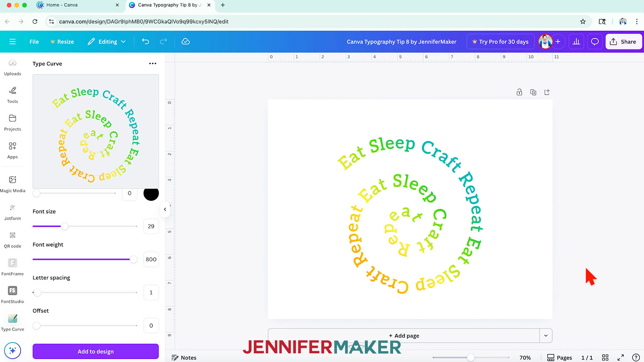This screenshot has height=362, width=644.
Task: Click the Letter spacing value field
Action: [x=151, y=292]
